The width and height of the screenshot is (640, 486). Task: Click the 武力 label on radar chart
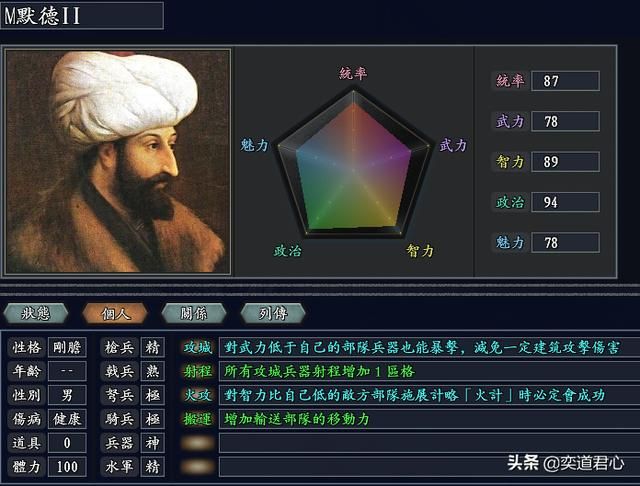click(x=453, y=145)
